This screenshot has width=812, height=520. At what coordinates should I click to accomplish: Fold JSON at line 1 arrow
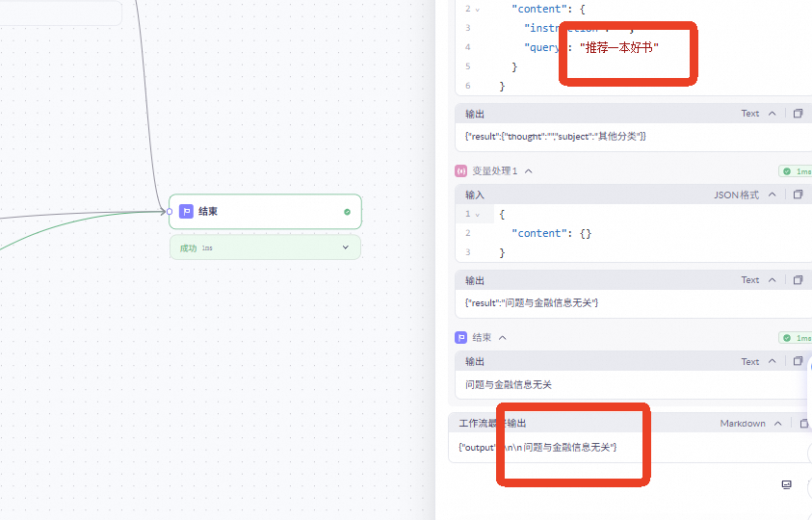click(x=478, y=214)
